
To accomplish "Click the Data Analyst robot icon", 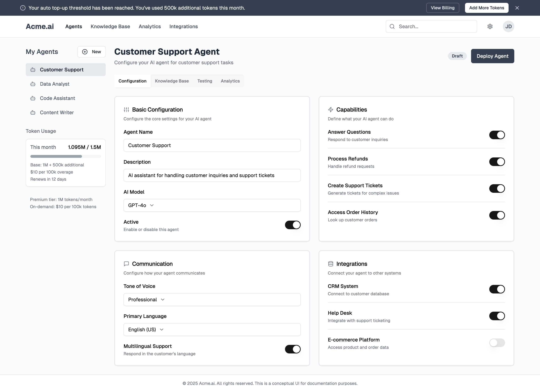I will pos(33,84).
